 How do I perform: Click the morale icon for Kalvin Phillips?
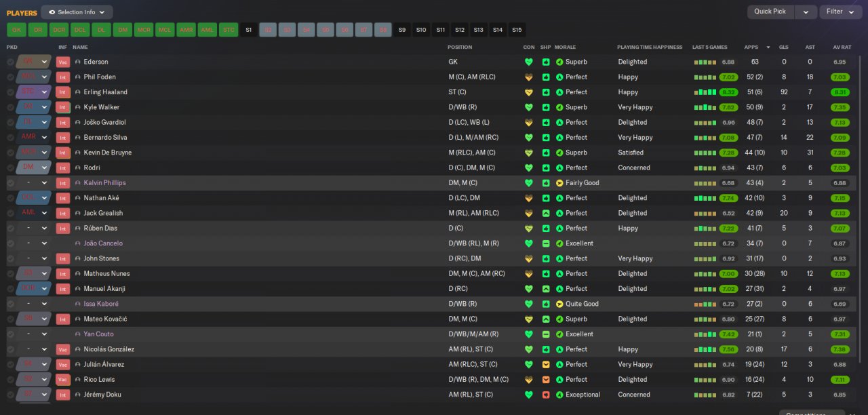(559, 183)
